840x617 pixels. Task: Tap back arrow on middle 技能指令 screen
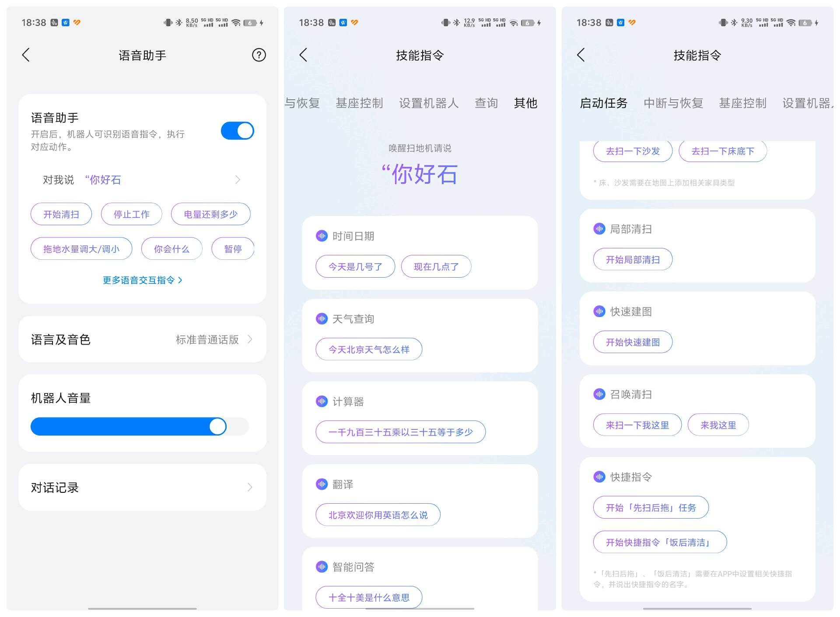[304, 55]
